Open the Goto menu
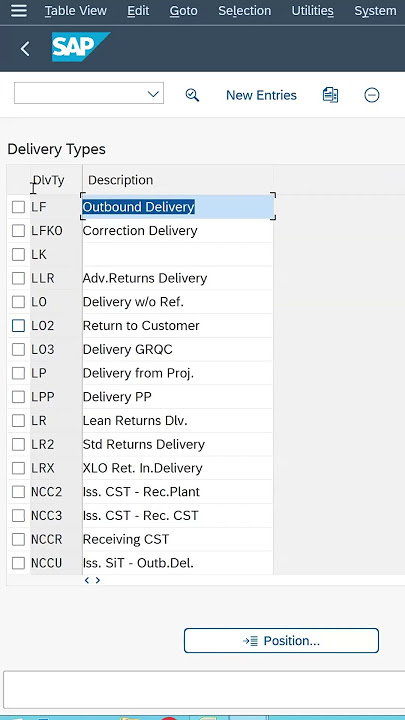Viewport: 405px width, 720px height. coord(183,11)
